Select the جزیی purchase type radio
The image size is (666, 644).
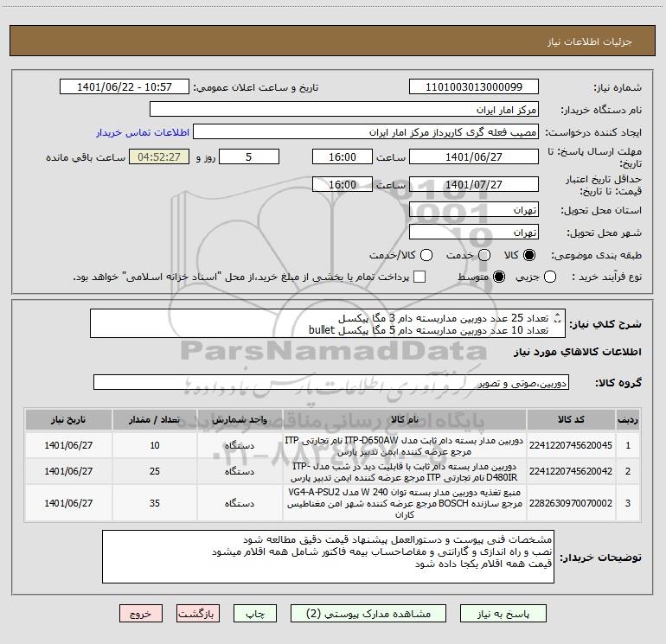550,277
